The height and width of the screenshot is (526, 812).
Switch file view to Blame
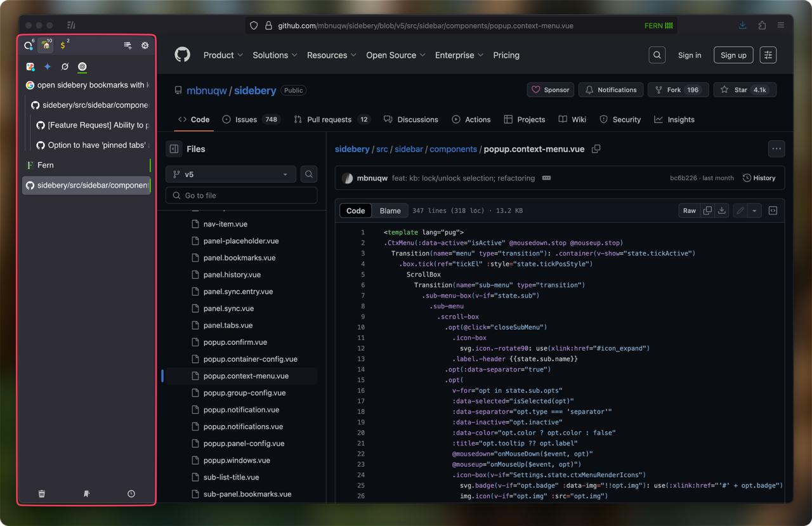pyautogui.click(x=390, y=211)
